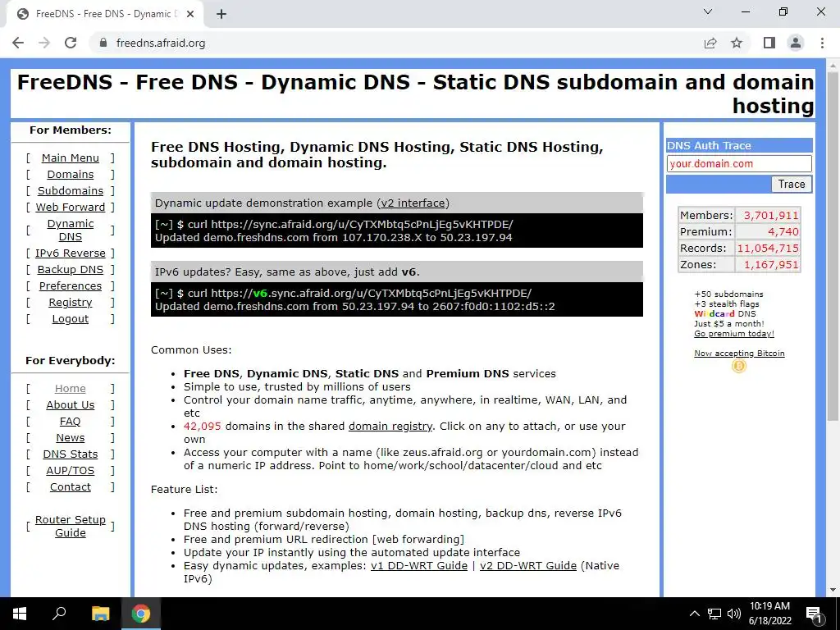Select the FreeDNS browser tab
Viewport: 840px width, 630px height.
pyautogui.click(x=104, y=14)
